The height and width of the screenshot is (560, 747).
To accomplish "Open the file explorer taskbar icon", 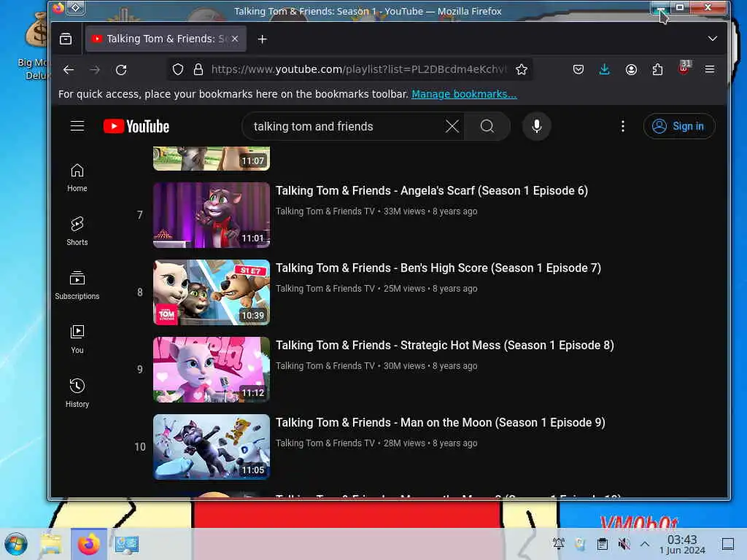I will [51, 544].
